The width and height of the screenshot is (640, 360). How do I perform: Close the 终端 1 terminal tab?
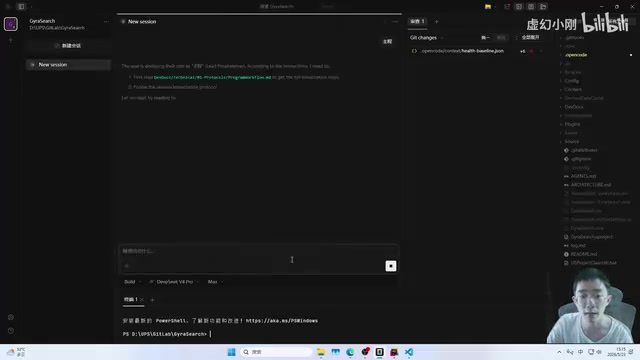[142, 300]
